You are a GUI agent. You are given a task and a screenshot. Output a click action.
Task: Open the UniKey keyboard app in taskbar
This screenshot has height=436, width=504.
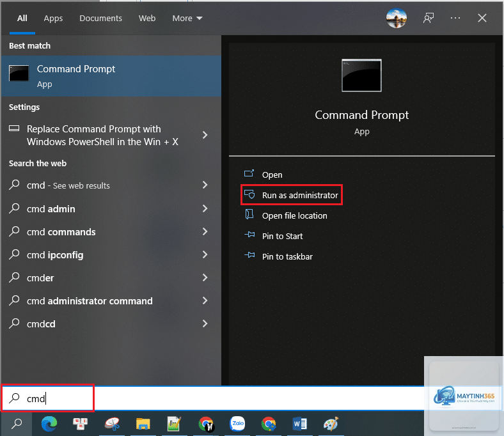click(x=80, y=424)
